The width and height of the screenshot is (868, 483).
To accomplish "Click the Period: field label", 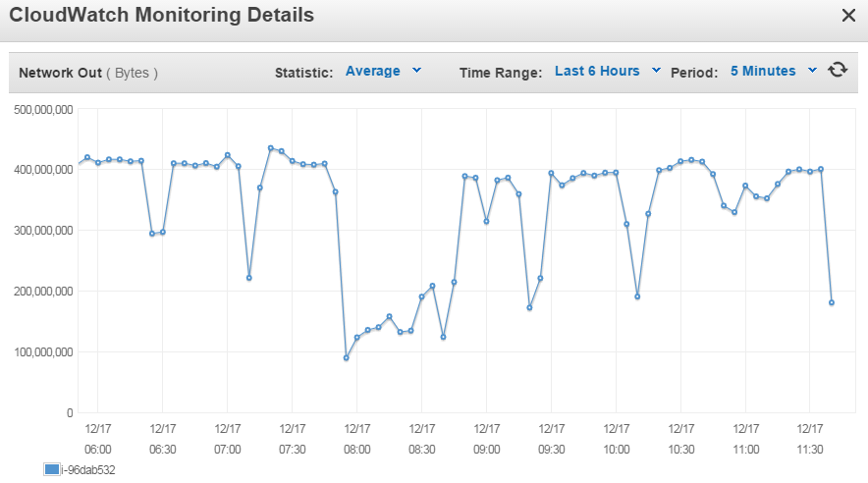I will coord(694,73).
